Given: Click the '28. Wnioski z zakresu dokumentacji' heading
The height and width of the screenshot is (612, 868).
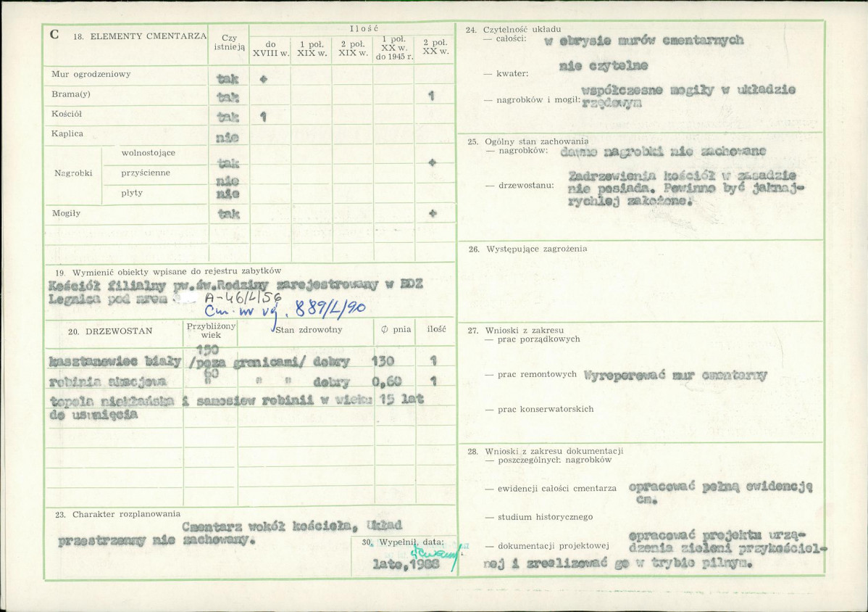Looking at the screenshot, I should coord(545,451).
